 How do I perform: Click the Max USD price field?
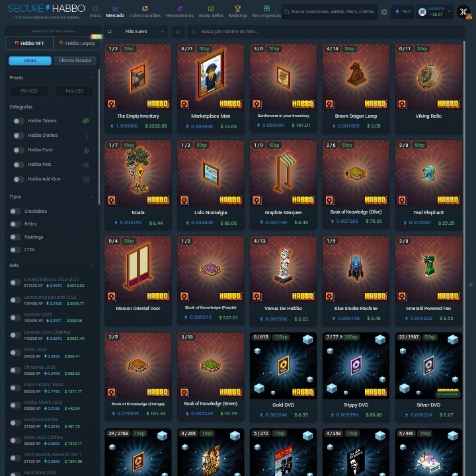click(74, 91)
